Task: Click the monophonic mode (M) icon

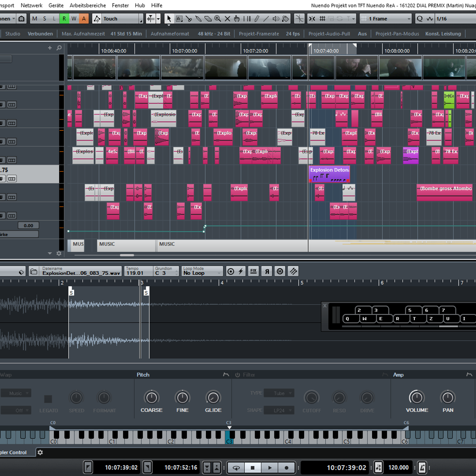Action: pyautogui.click(x=280, y=271)
